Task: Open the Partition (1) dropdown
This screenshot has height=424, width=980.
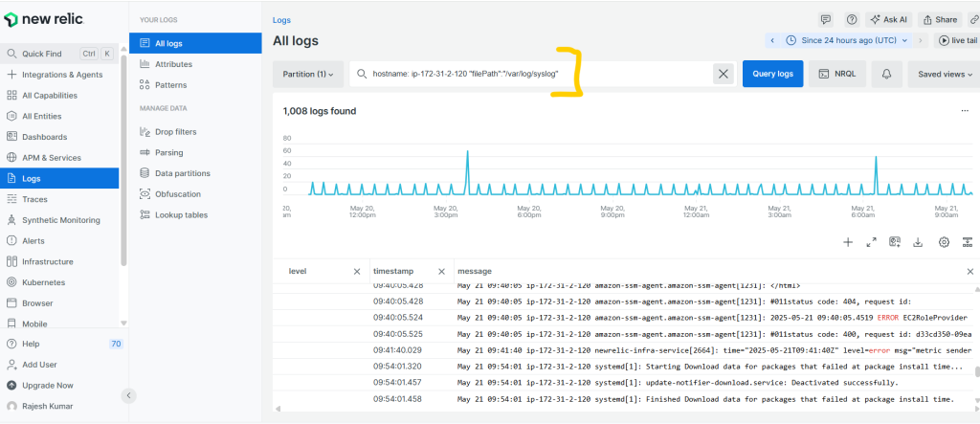Action: coord(308,74)
